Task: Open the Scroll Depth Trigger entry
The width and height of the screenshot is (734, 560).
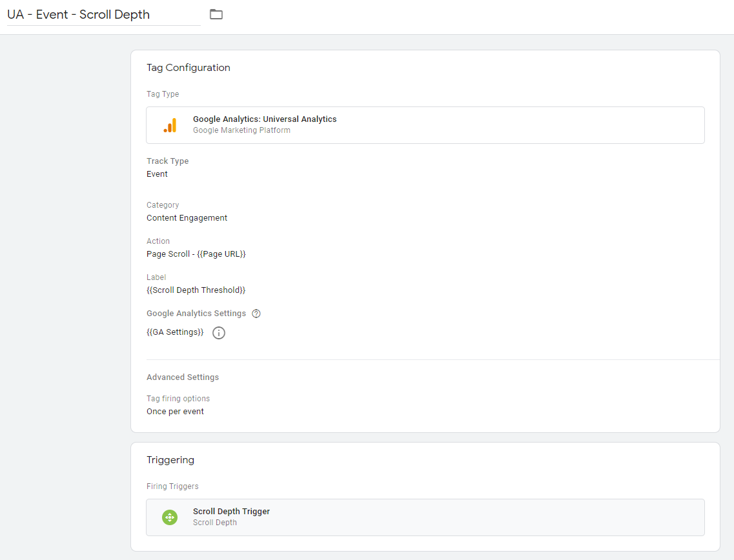Action: tap(231, 512)
